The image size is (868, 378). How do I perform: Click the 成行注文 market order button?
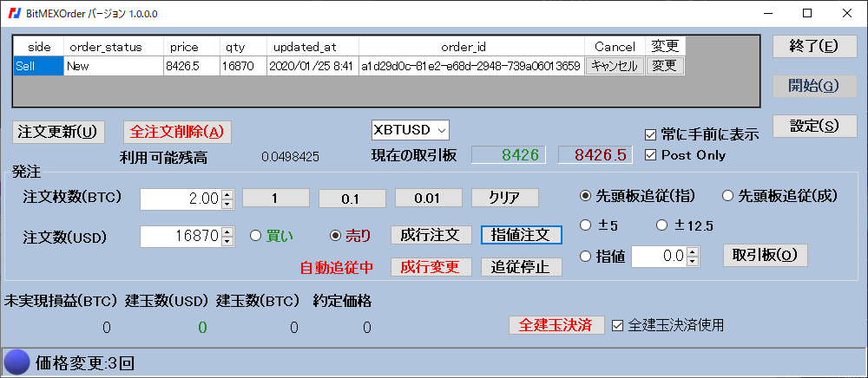click(x=431, y=235)
